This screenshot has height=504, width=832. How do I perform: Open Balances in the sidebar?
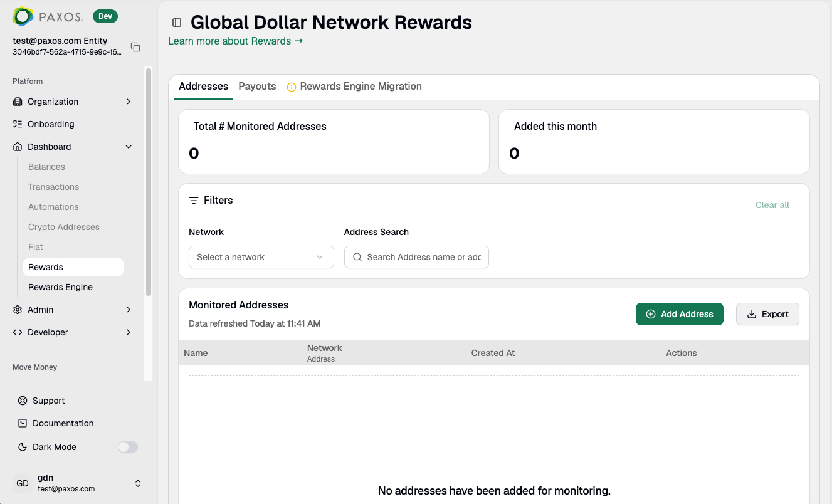coord(46,167)
